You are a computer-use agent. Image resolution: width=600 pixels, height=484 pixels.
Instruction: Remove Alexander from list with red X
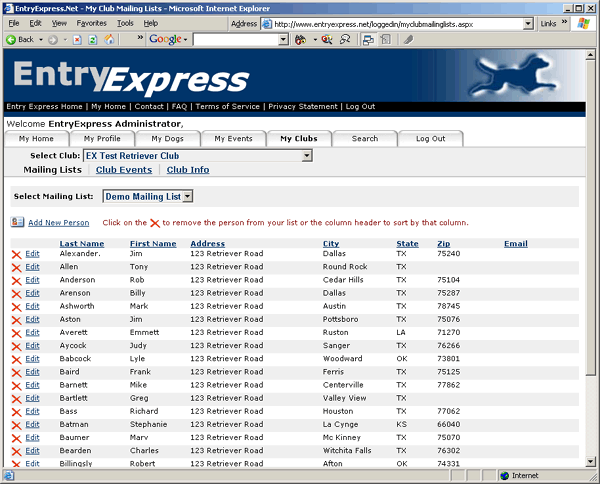click(x=16, y=255)
